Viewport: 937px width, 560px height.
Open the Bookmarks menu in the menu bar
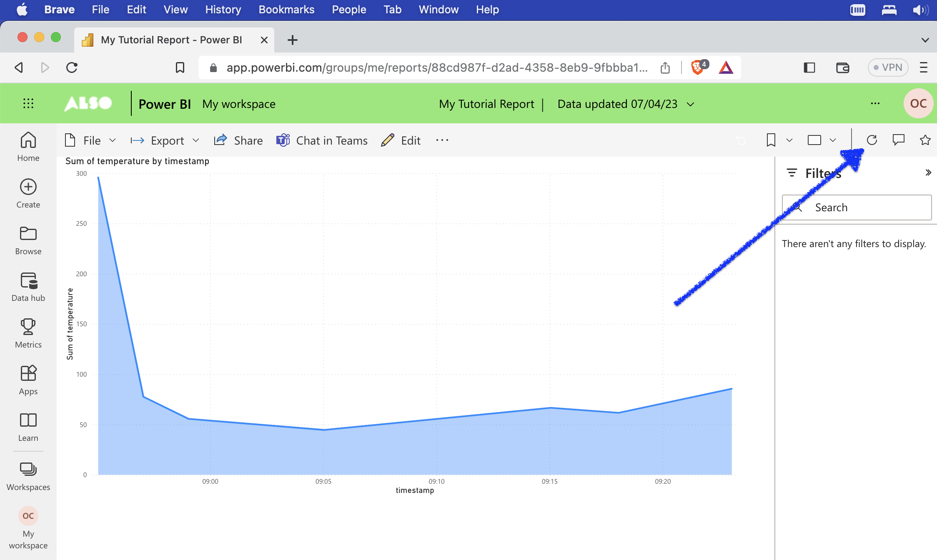click(286, 10)
